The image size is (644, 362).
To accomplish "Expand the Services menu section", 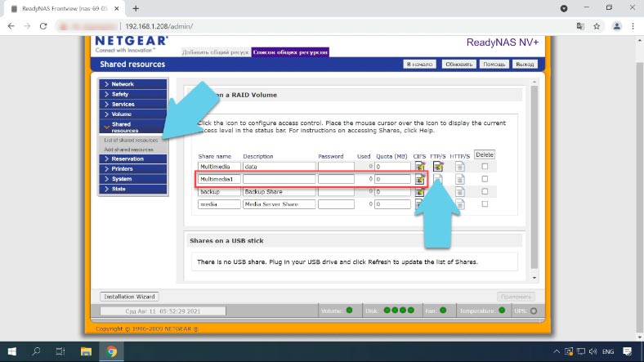I will pyautogui.click(x=133, y=105).
